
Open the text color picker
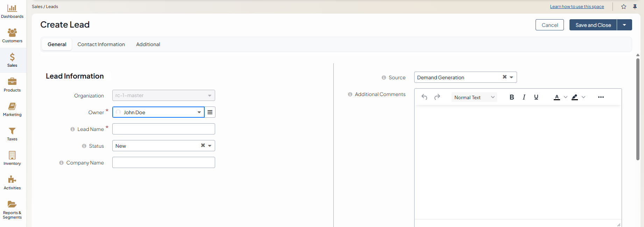coord(557,97)
